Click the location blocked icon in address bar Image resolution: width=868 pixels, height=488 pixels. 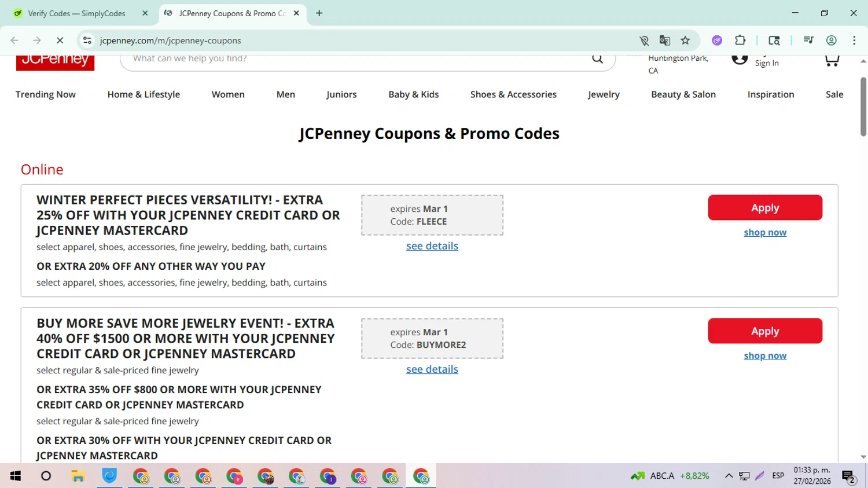pos(644,41)
